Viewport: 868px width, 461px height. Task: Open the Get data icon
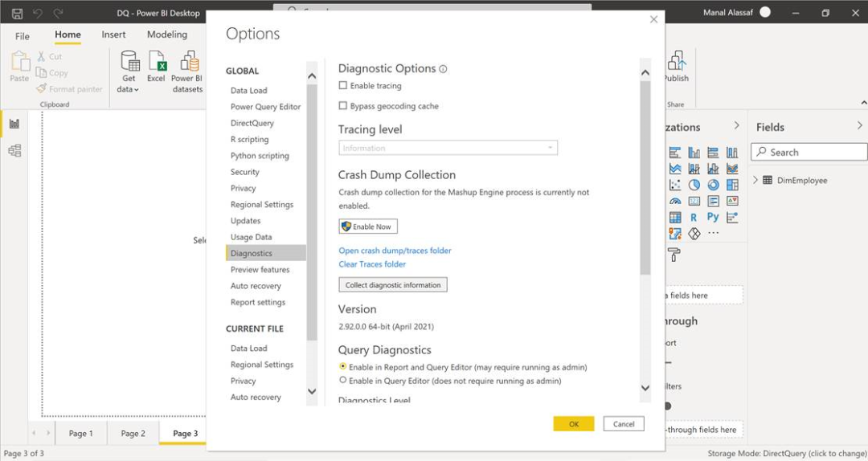coord(129,63)
